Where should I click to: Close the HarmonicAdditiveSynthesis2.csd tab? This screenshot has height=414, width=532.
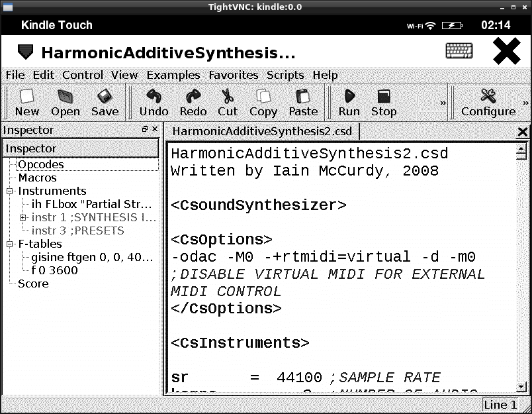pyautogui.click(x=523, y=132)
